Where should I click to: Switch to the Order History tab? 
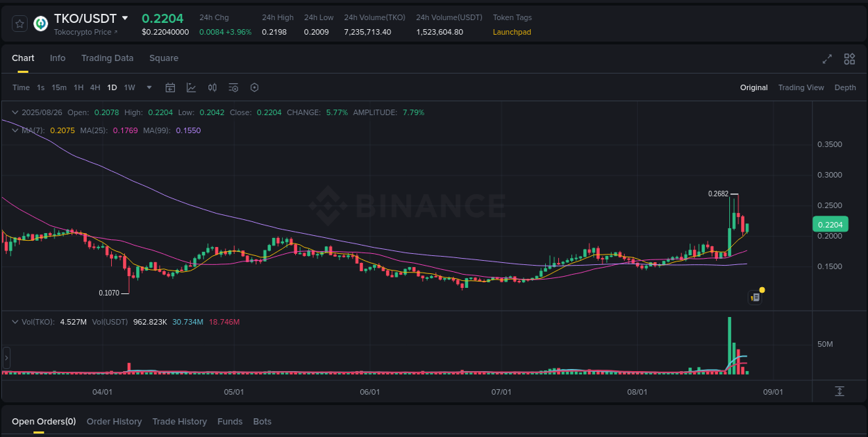[x=114, y=421]
